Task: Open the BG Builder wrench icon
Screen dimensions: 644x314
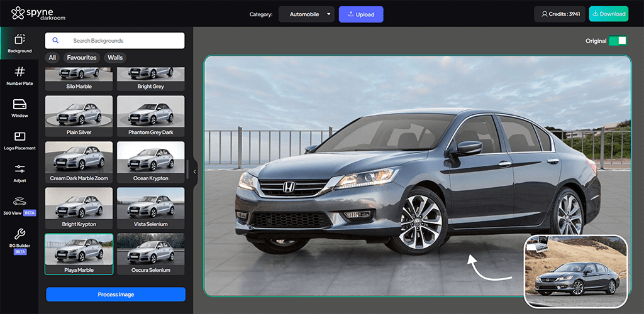Action: 19,234
